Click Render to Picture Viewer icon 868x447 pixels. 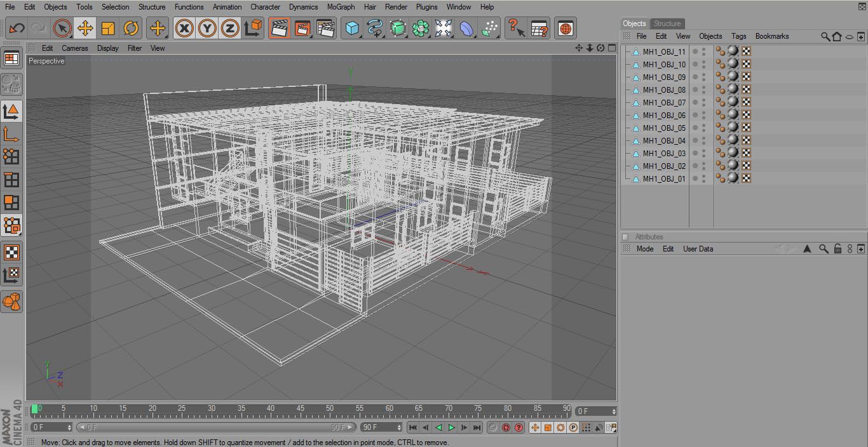[302, 28]
